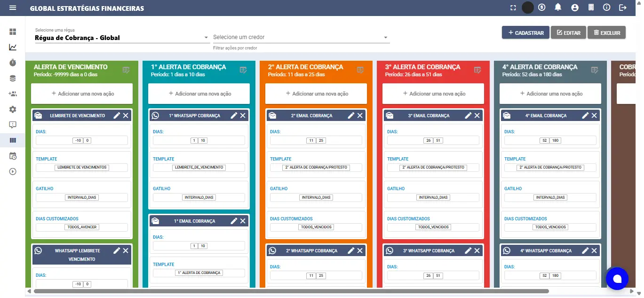Click Adicionar uma nova ação in 4° ALERTA

pyautogui.click(x=550, y=94)
